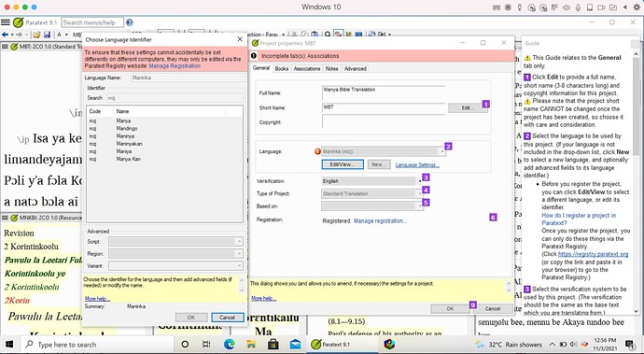644x354 pixels.
Task: Open the MBT window pane menu icon
Action: (5, 47)
